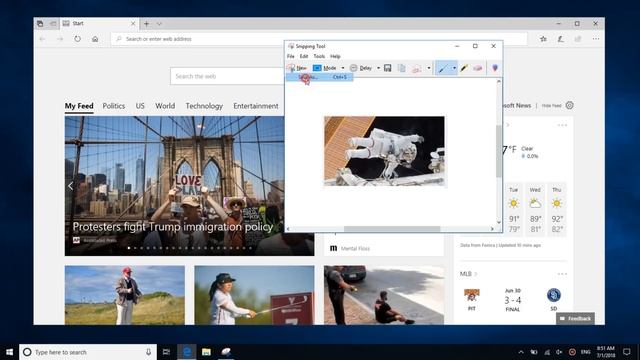
Task: Switch to the Technology feed tab
Action: [x=204, y=106]
